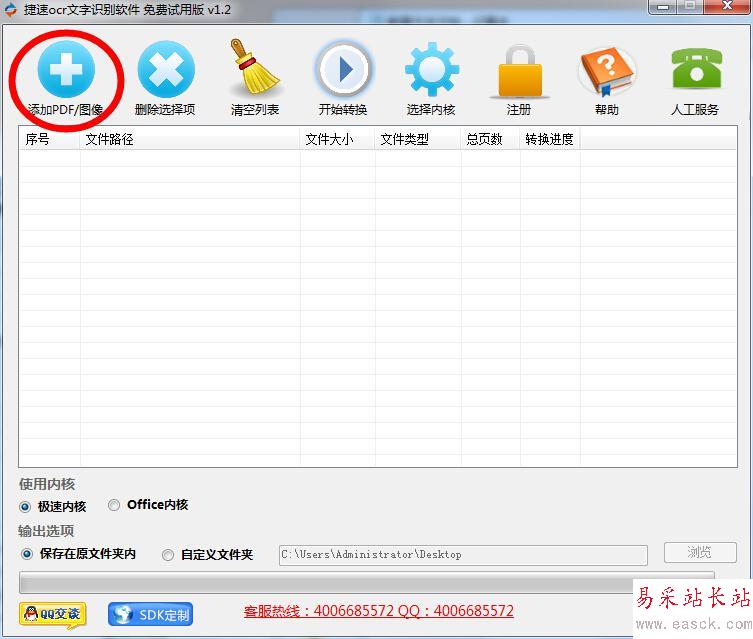Viewport: 753px width, 639px height.
Task: Open Help via the book icon
Action: [x=607, y=71]
